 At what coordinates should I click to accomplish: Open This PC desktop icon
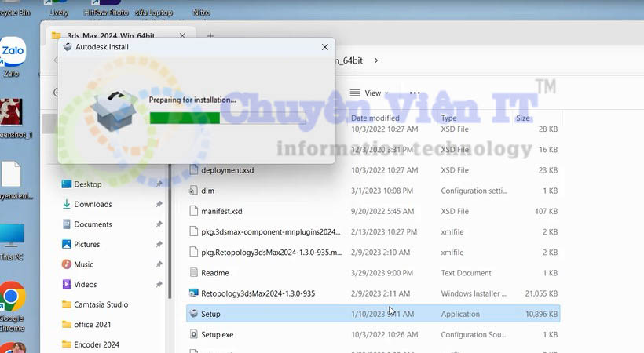point(12,242)
